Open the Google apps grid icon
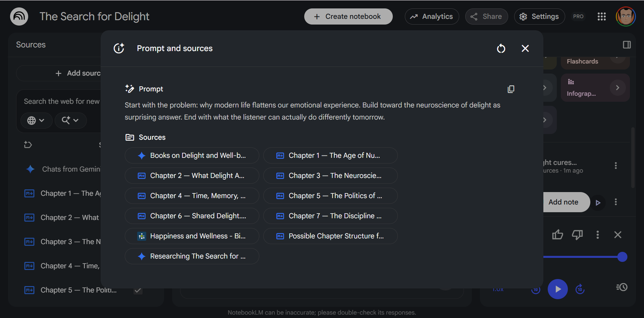 coord(601,16)
